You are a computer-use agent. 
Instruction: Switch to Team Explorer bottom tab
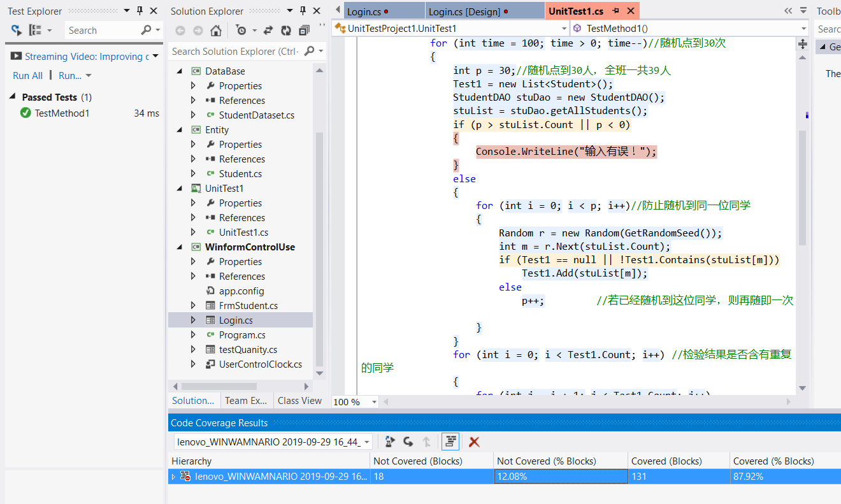(246, 401)
